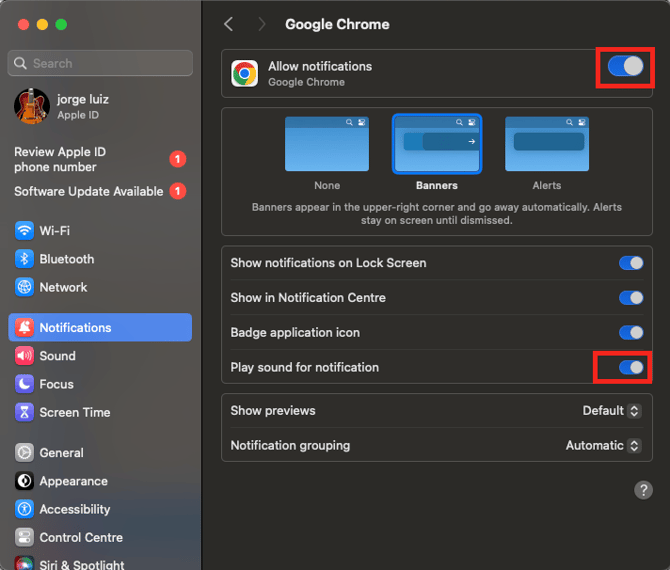670x570 pixels.
Task: Click the Screen Time hourglass icon
Action: coord(24,412)
